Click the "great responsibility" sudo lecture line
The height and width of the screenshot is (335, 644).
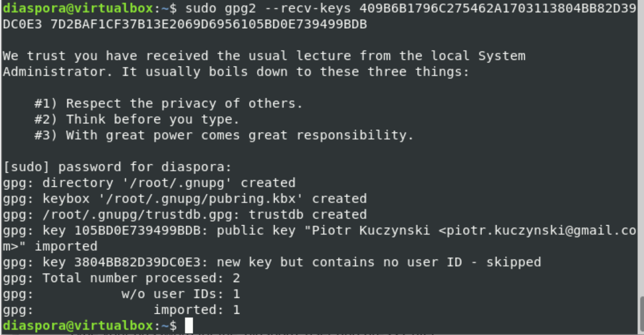pos(224,135)
